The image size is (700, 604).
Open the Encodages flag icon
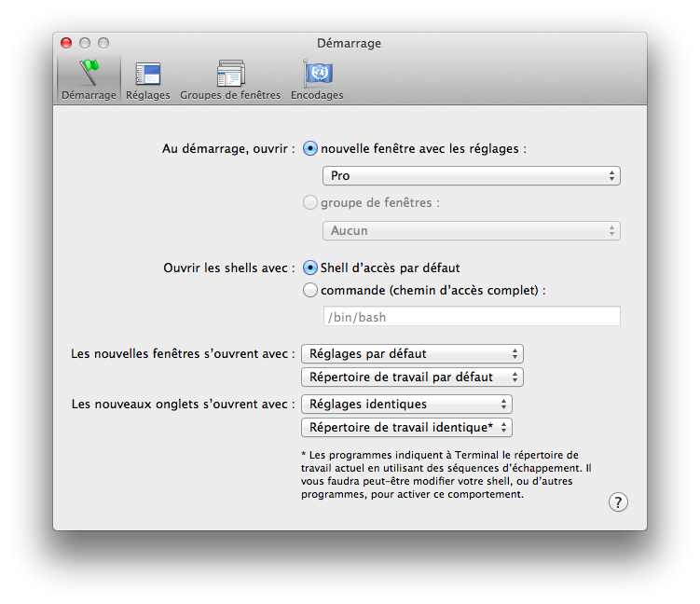tap(317, 74)
